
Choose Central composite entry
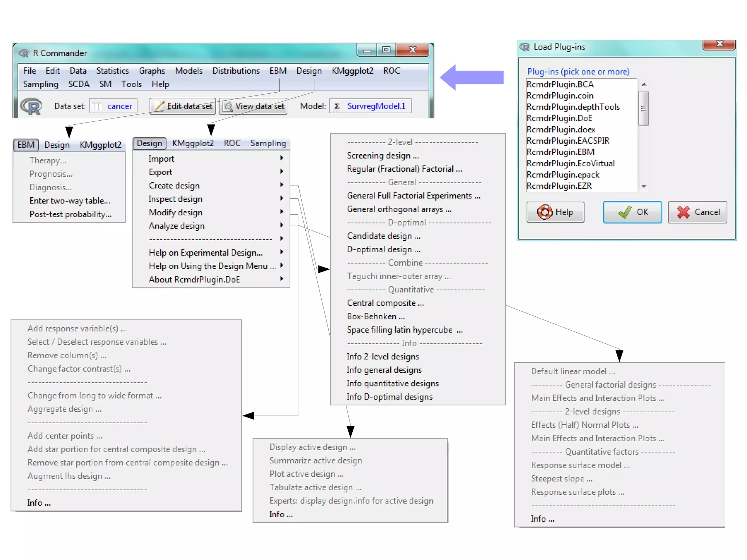(x=386, y=303)
